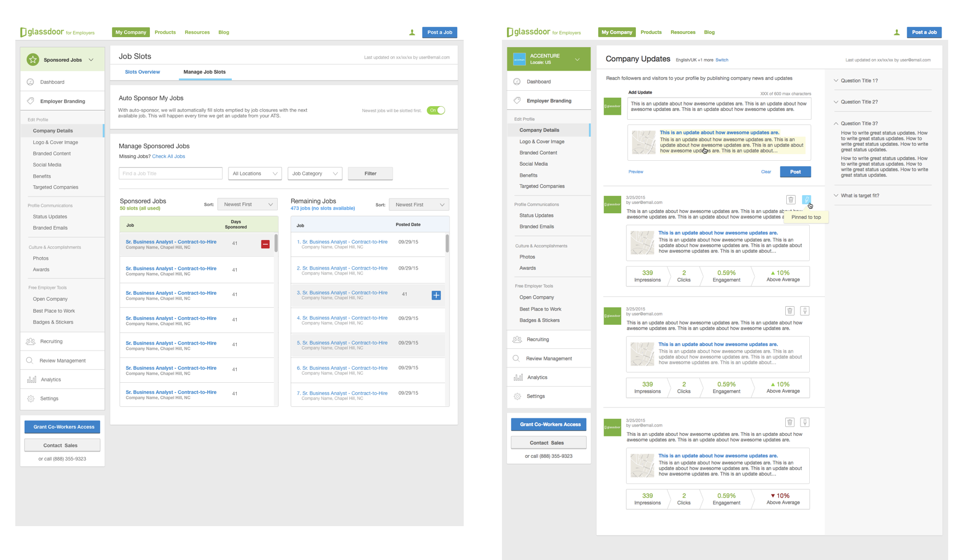The width and height of the screenshot is (958, 560).
Task: Switch to the Slots Overview tab
Action: [x=142, y=72]
